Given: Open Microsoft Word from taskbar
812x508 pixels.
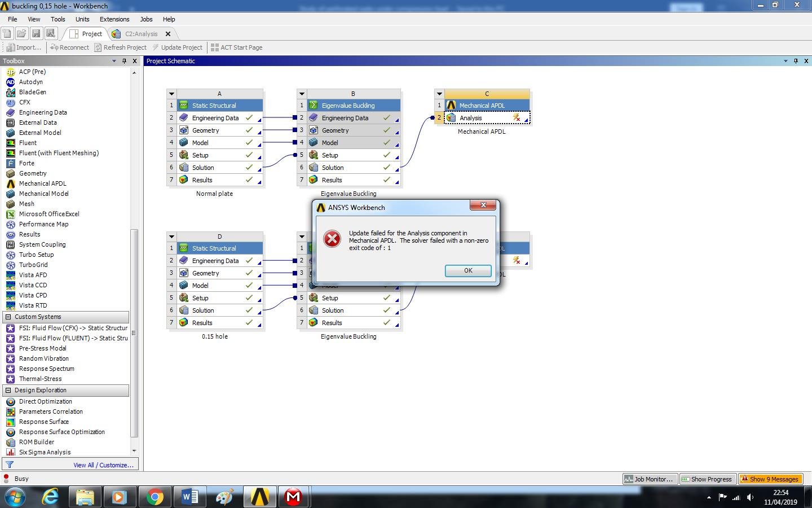Looking at the screenshot, I should click(189, 497).
